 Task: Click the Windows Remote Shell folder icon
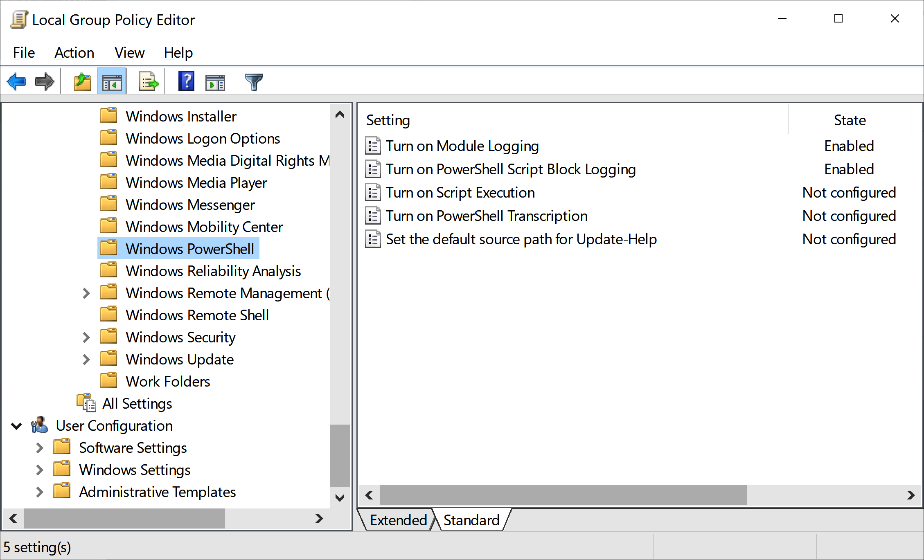109,314
